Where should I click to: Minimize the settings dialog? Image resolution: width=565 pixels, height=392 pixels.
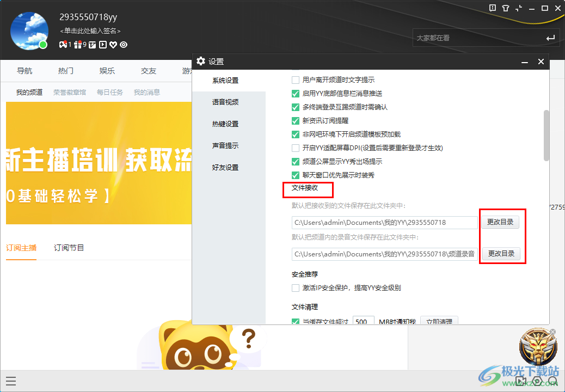pyautogui.click(x=525, y=62)
